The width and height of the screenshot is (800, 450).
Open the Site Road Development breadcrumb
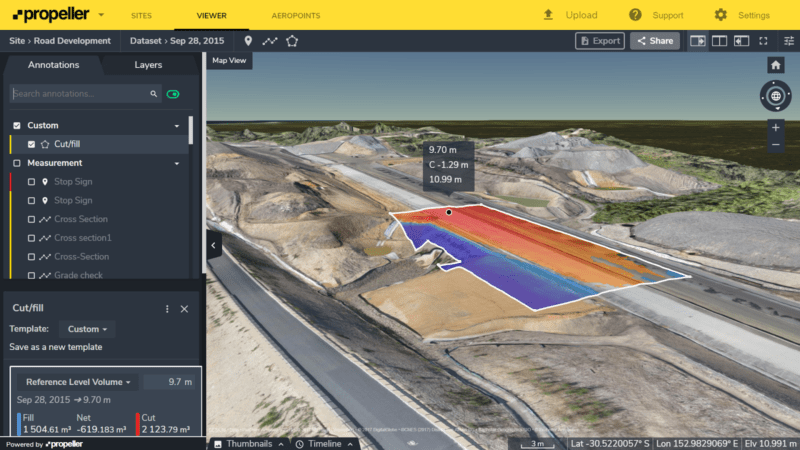point(60,41)
